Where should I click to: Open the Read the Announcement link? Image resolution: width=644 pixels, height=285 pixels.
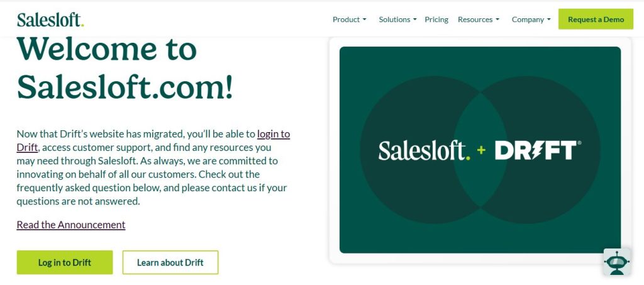click(71, 225)
